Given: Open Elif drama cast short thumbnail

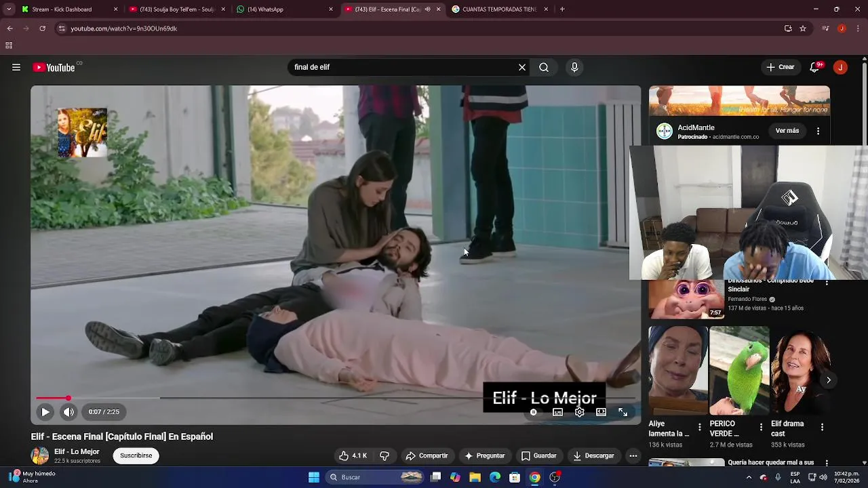Looking at the screenshot, I should (x=801, y=370).
